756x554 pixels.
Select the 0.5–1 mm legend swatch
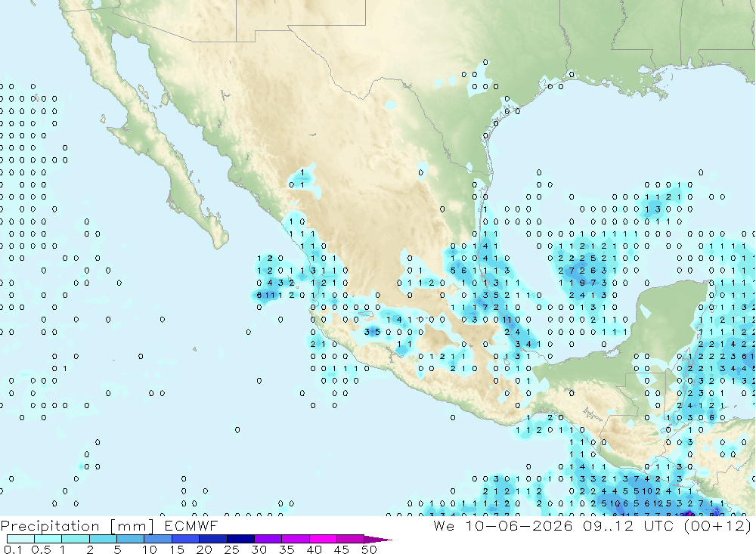click(x=48, y=539)
